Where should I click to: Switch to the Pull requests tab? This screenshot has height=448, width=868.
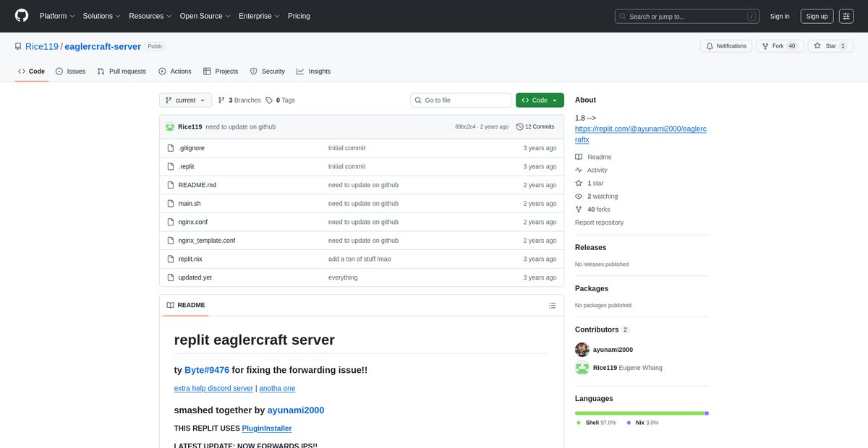click(x=122, y=72)
